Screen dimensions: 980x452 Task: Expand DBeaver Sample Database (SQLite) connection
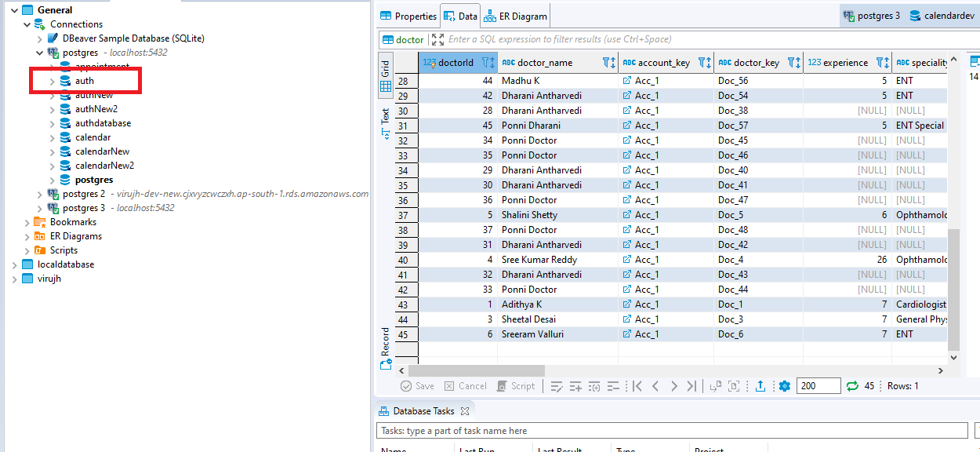pos(40,38)
